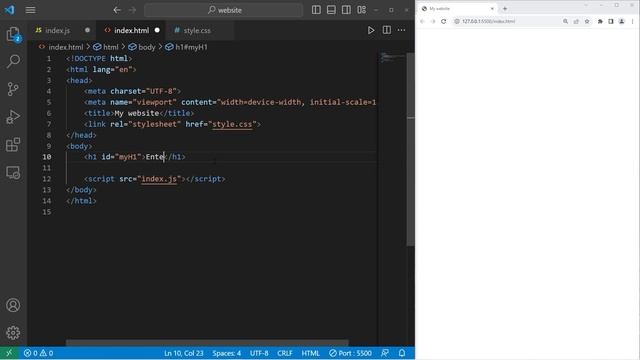Click the title text My website in code

(137, 113)
